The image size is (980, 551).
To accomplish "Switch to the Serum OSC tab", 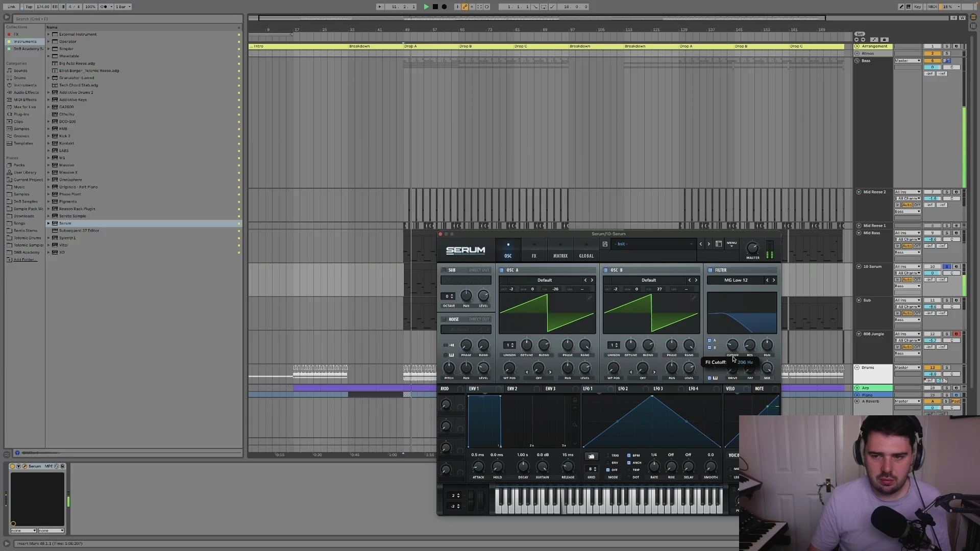I will (x=508, y=250).
